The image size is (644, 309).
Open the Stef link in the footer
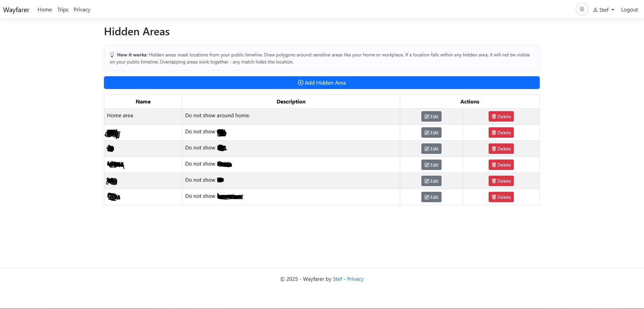[337, 279]
